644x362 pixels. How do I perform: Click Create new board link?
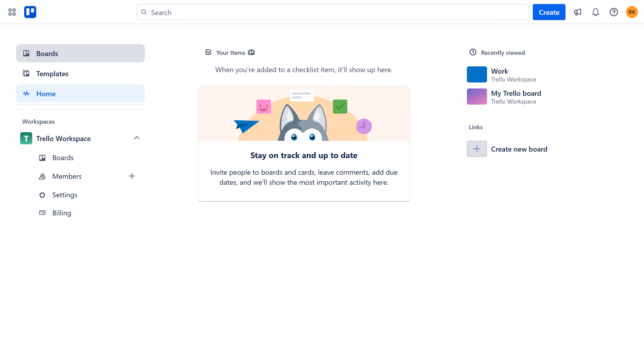519,149
